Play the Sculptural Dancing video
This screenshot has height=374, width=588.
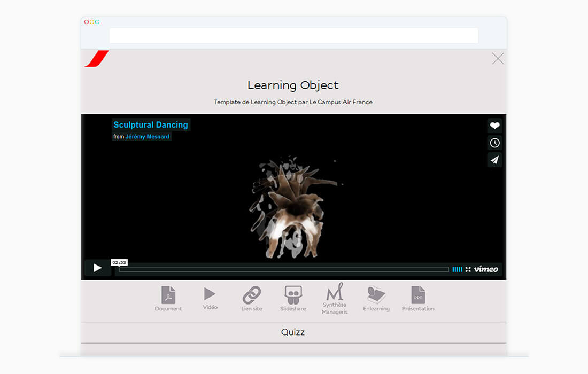pyautogui.click(x=97, y=268)
